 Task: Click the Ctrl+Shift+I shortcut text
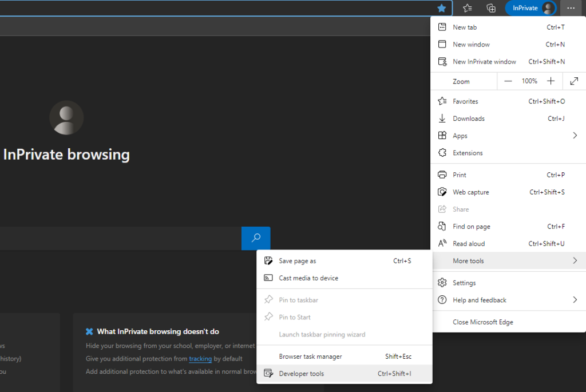point(394,373)
